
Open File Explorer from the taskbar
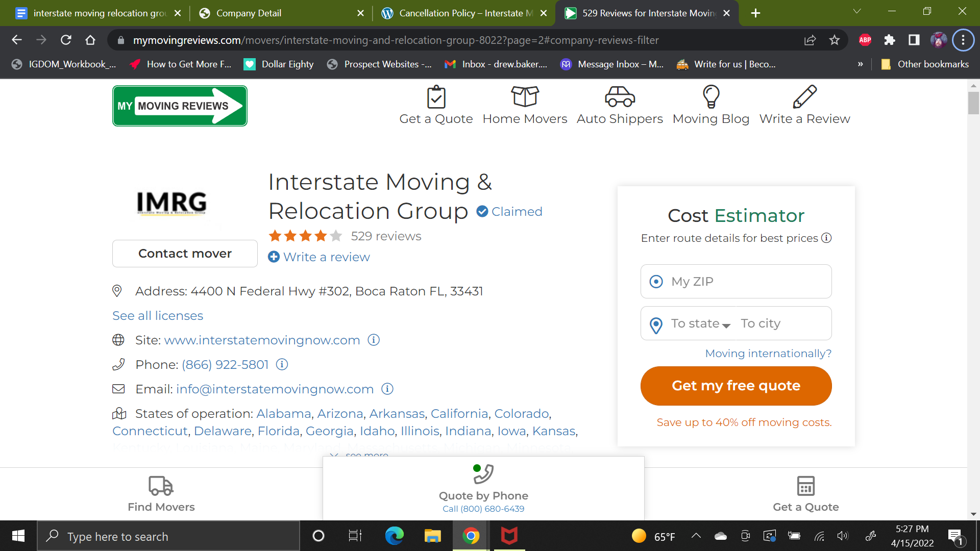[432, 536]
